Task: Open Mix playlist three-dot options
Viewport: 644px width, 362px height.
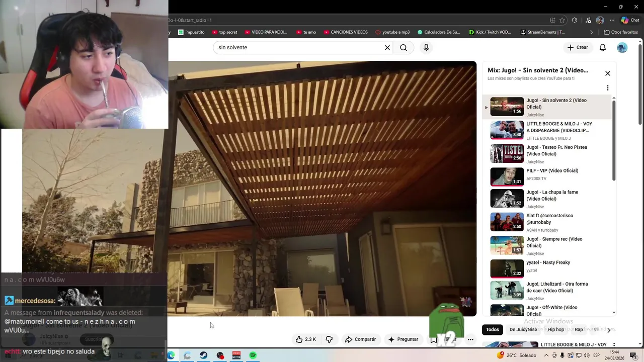Action: (608, 88)
